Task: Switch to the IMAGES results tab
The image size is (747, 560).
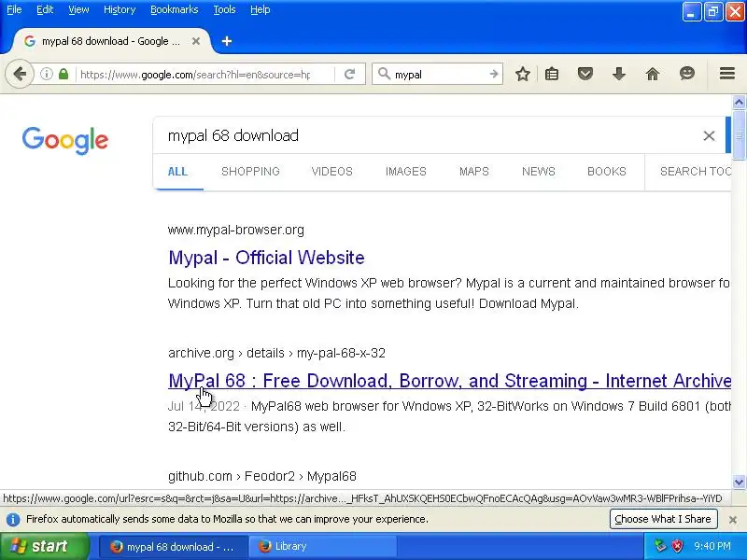Action: (406, 172)
